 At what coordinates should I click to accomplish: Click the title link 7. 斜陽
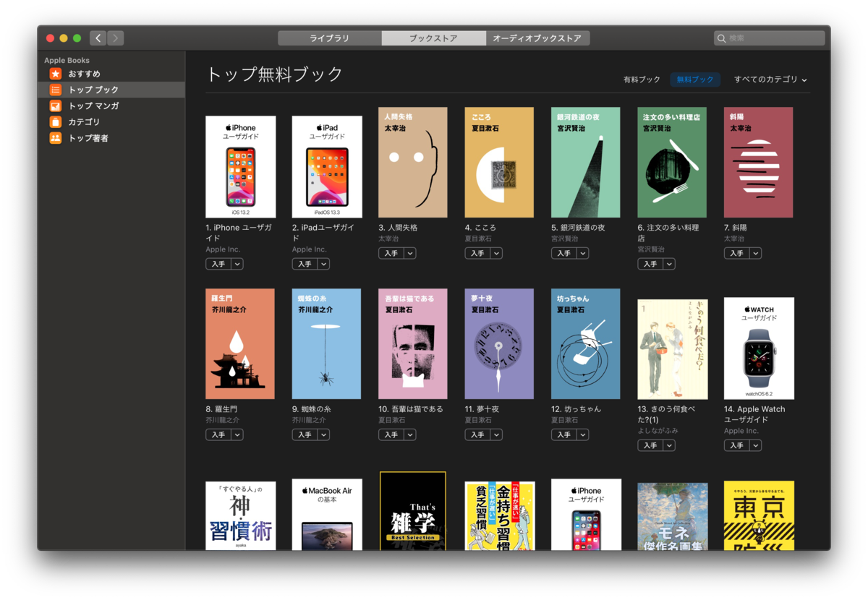(736, 228)
